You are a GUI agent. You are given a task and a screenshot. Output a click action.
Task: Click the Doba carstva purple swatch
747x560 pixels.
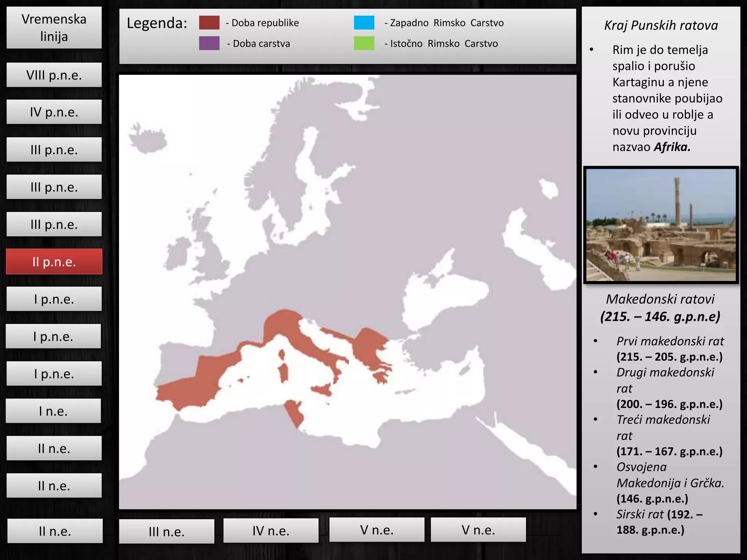pos(209,43)
